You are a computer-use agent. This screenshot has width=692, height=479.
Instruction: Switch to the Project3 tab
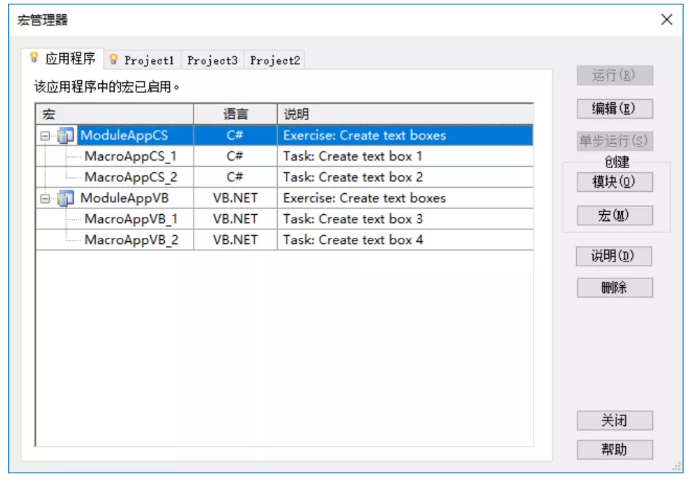point(212,60)
